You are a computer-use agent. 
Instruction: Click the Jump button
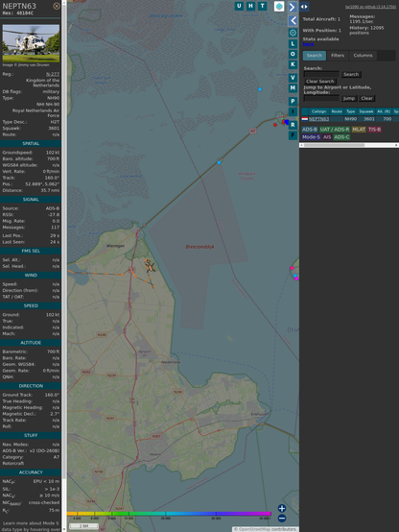pyautogui.click(x=349, y=98)
